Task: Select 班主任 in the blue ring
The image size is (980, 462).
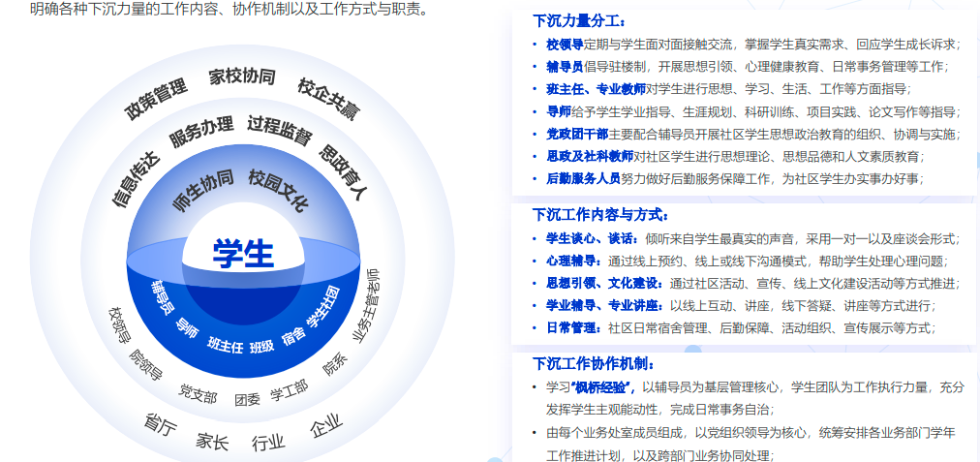Action: coord(225,345)
